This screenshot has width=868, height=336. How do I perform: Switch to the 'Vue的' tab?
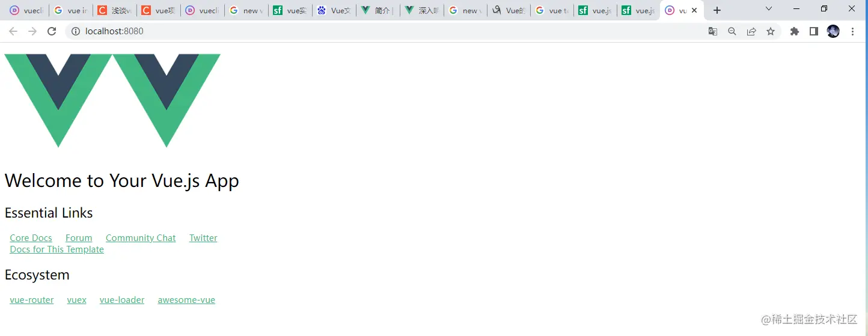point(510,10)
